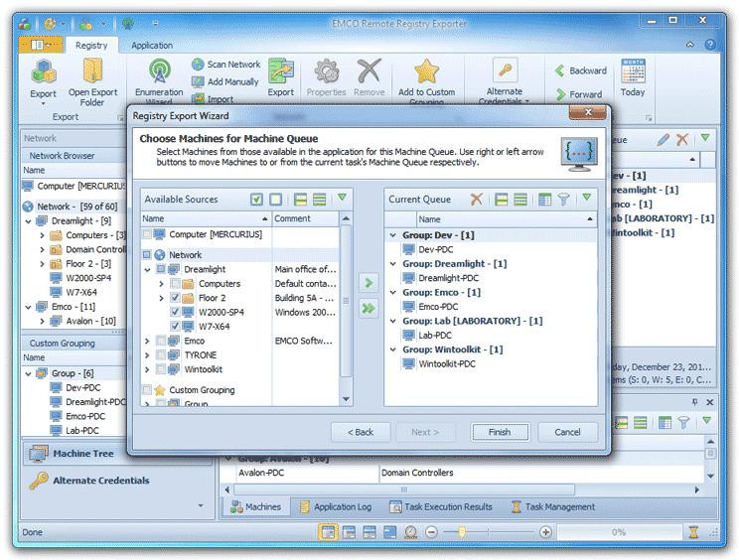Image resolution: width=739 pixels, height=560 pixels.
Task: Open the Machines bottom tab
Action: pyautogui.click(x=255, y=506)
